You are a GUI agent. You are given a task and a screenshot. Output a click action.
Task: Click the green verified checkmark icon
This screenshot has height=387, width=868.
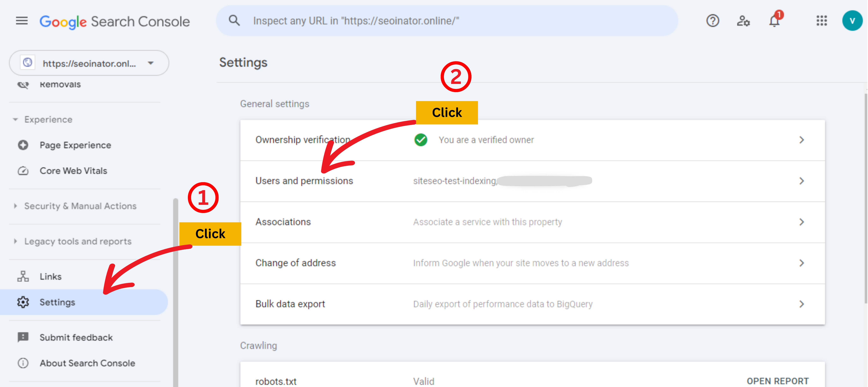click(x=421, y=140)
